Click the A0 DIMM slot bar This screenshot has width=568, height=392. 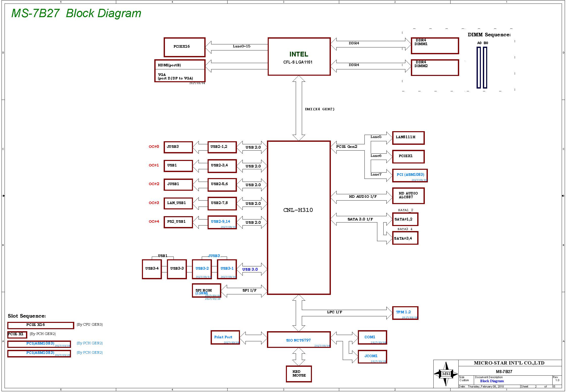click(x=479, y=68)
